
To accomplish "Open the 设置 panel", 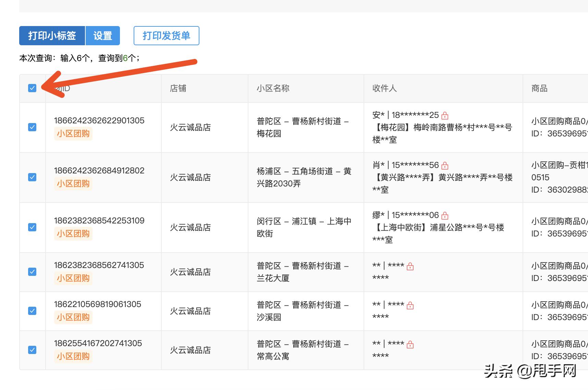I will click(102, 35).
